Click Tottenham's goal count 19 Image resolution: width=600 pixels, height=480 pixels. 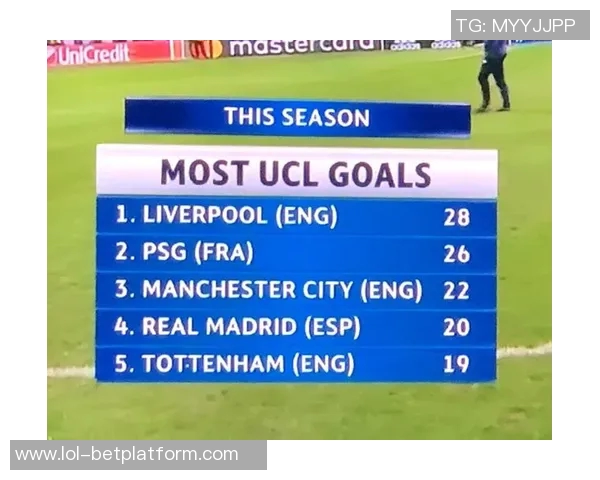pos(457,365)
